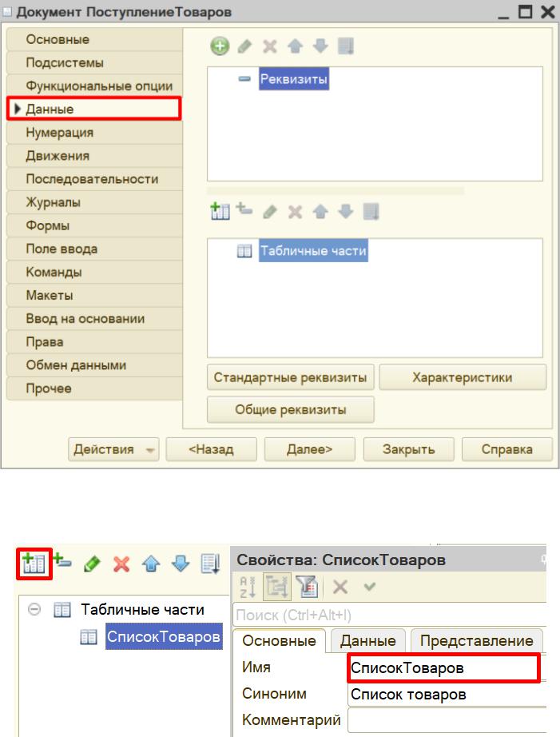Select the Реквизиты tree item
Viewport: 560px width, 737px height.
294,79
